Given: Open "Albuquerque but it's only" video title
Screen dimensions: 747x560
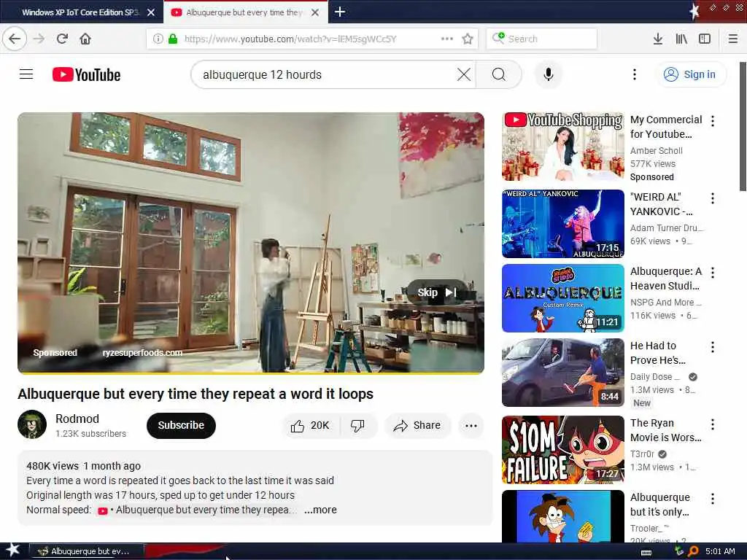Looking at the screenshot, I should click(x=659, y=505).
